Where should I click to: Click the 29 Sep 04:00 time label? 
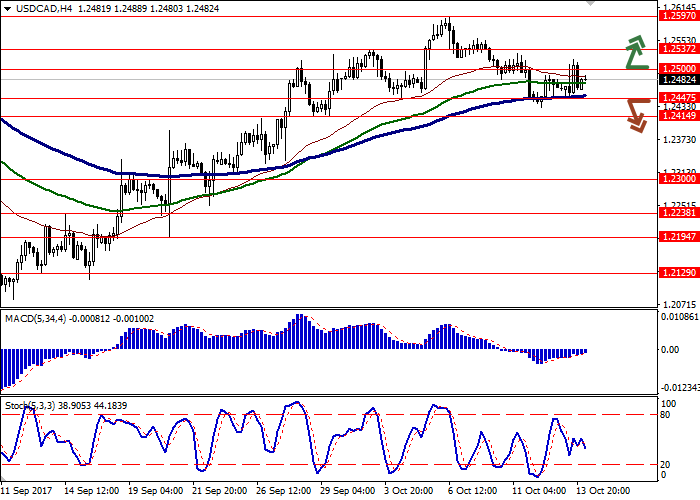click(349, 491)
